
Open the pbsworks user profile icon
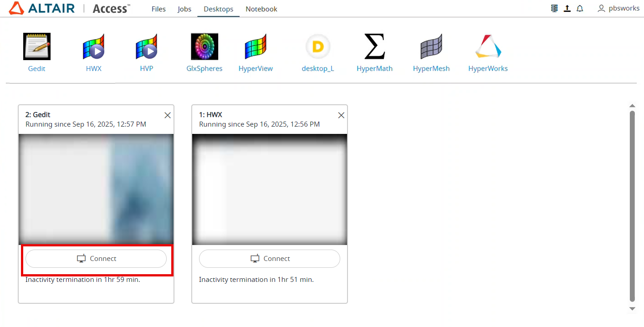pyautogui.click(x=601, y=8)
